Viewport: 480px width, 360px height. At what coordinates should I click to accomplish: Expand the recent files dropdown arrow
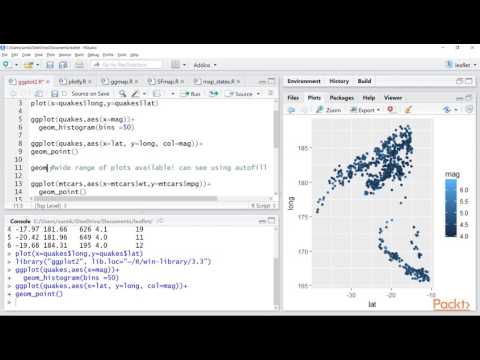click(38, 65)
